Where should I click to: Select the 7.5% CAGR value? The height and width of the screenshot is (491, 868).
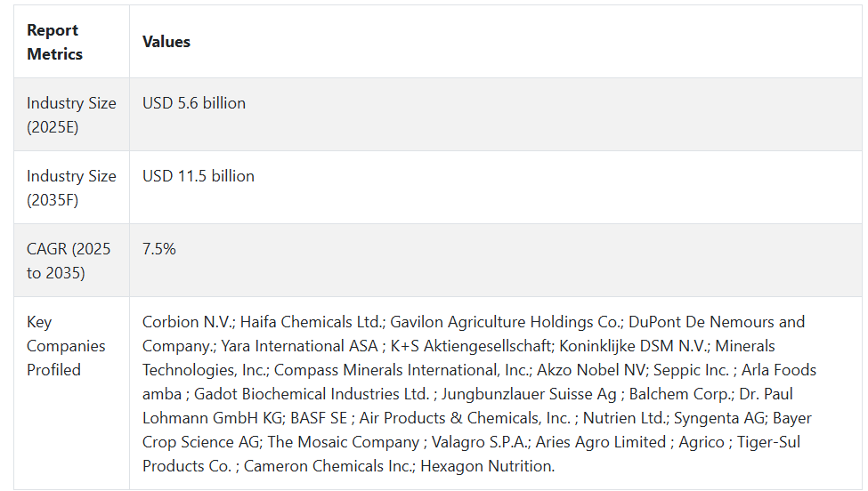coord(158,249)
